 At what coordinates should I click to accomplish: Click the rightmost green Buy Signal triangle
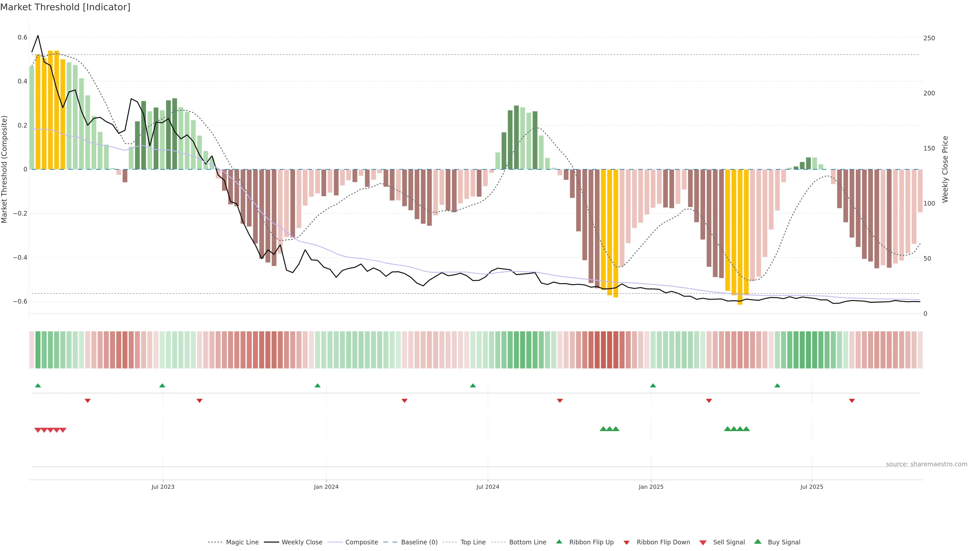(746, 429)
